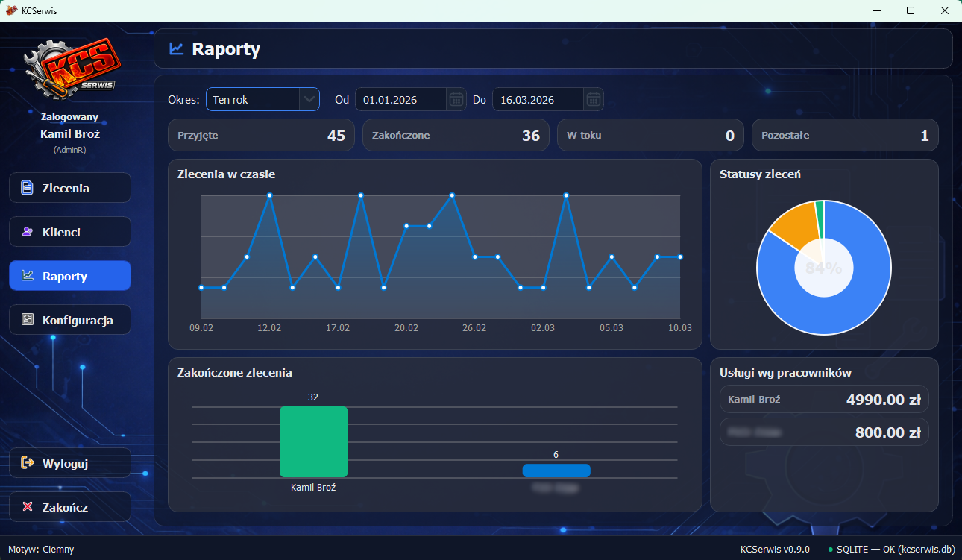Click the Zlecenia document icon
This screenshot has height=560, width=962.
[28, 188]
